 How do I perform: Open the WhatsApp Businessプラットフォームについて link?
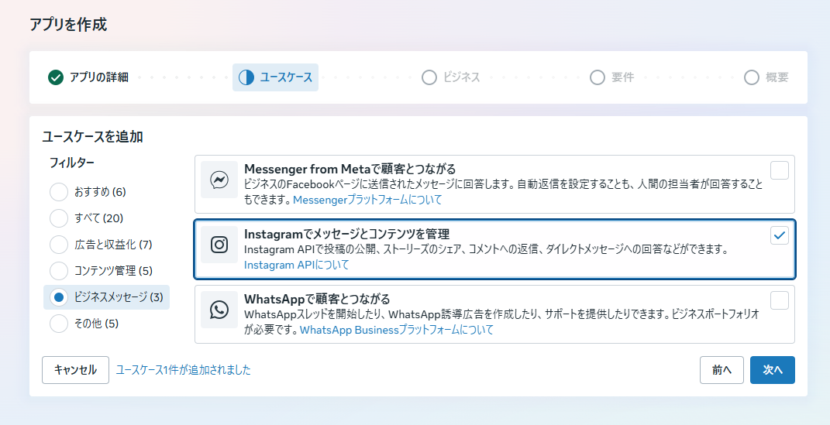396,330
